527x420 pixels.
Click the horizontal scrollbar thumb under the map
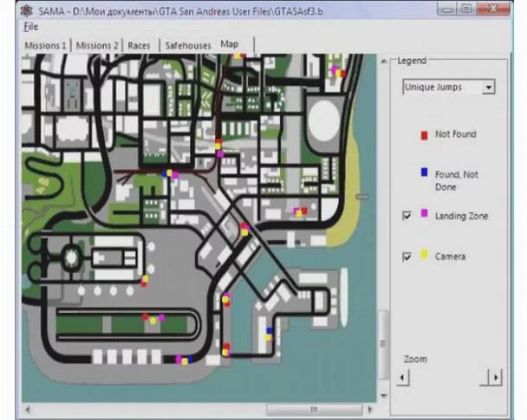point(314,410)
